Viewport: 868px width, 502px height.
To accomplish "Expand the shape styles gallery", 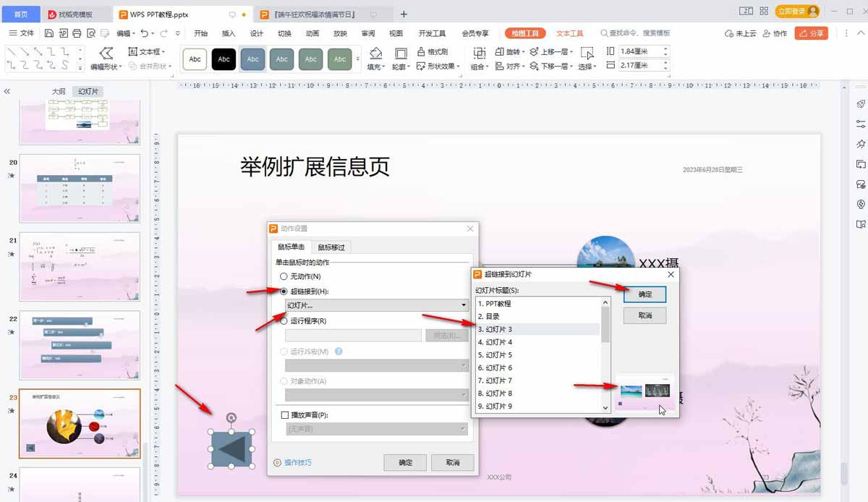I will 358,59.
